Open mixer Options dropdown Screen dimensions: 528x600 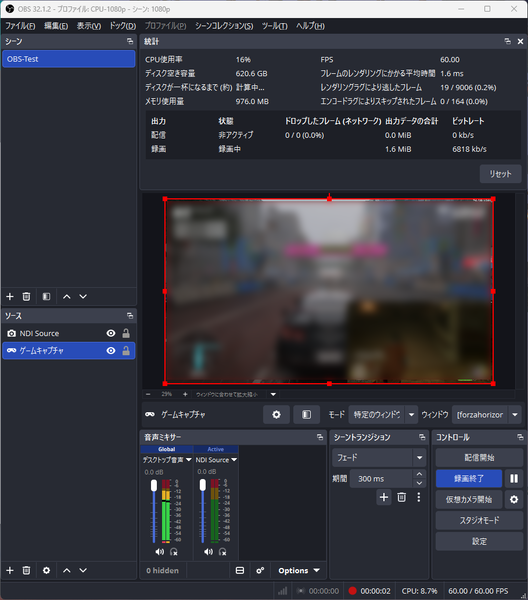pyautogui.click(x=298, y=571)
